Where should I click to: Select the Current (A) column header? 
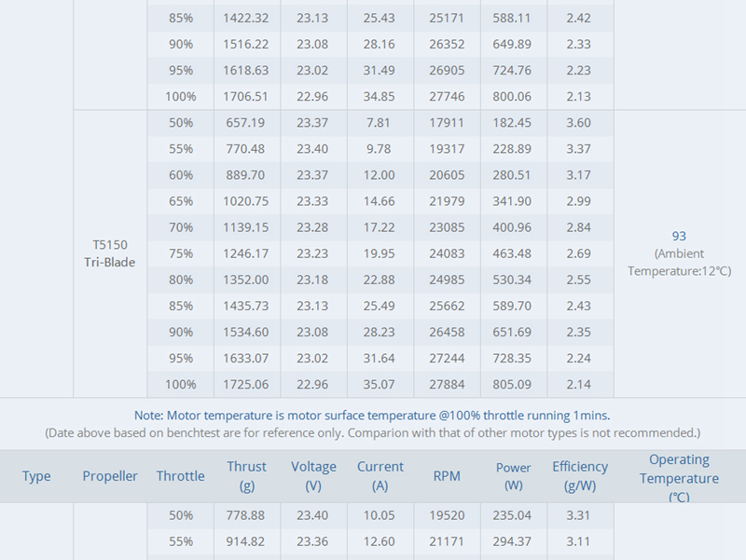380,475
